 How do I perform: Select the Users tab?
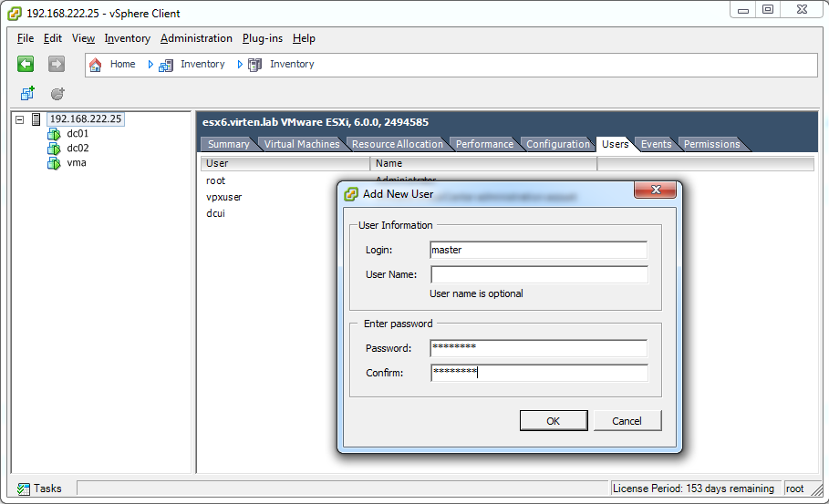(616, 144)
